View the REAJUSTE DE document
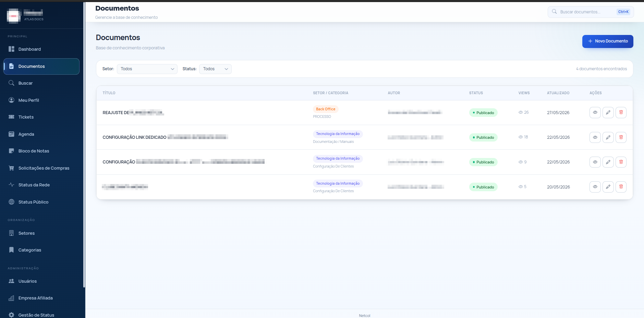Viewport: 644px width, 318px height. [x=595, y=112]
